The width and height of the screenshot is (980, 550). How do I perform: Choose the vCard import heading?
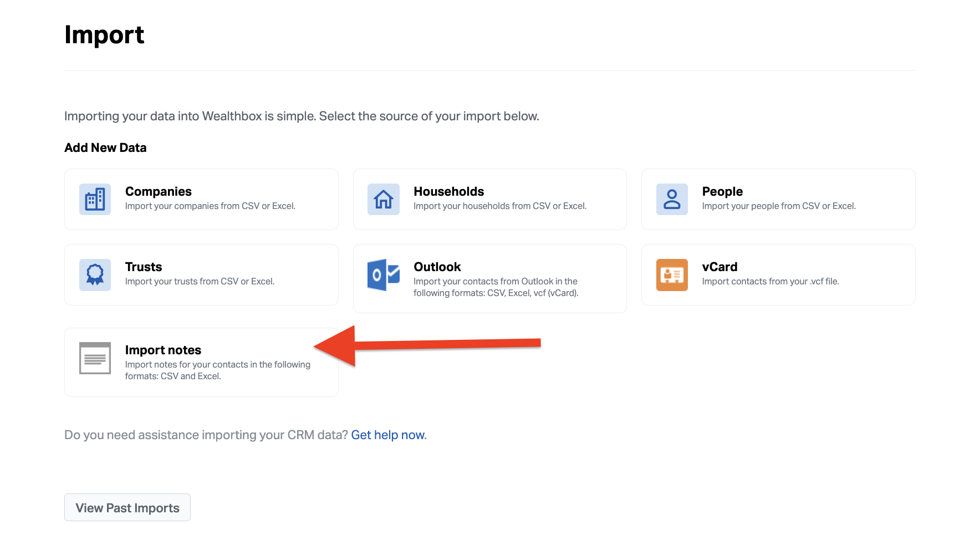(719, 267)
